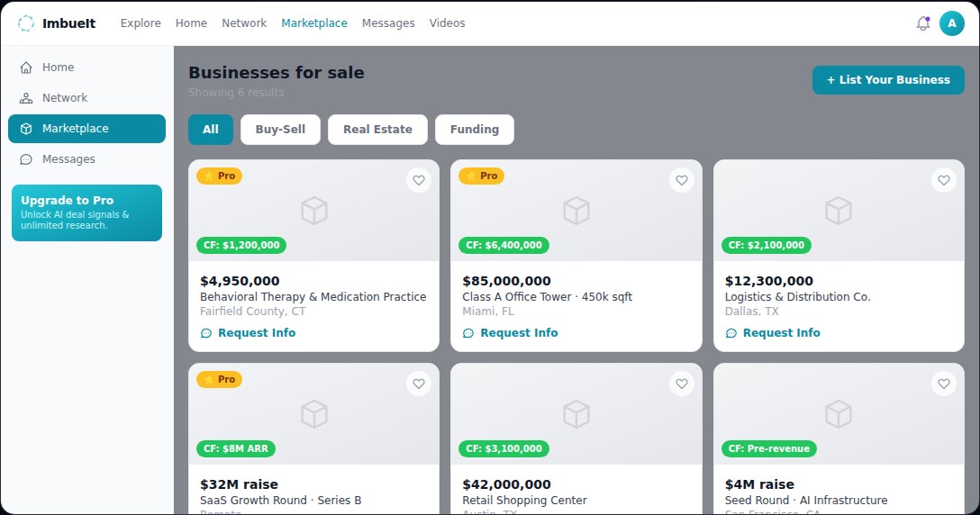Click the CF: $2,100,000 badge
This screenshot has width=980, height=515.
767,245
